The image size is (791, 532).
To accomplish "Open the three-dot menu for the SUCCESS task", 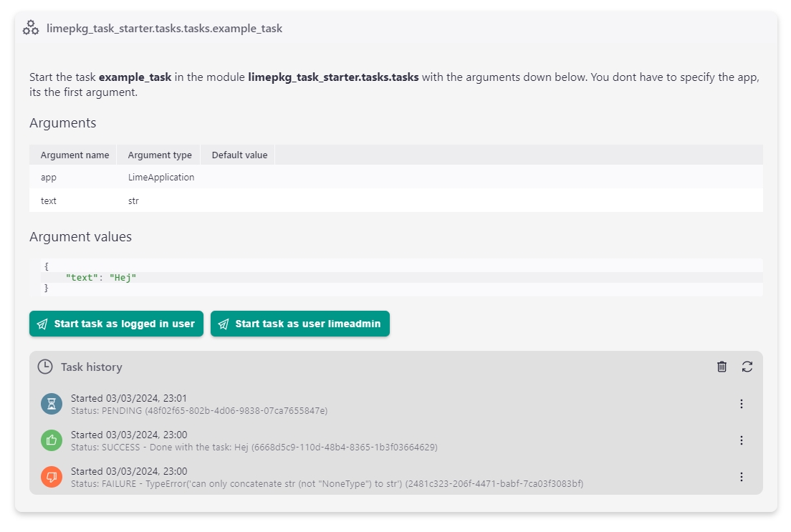I will [x=742, y=440].
